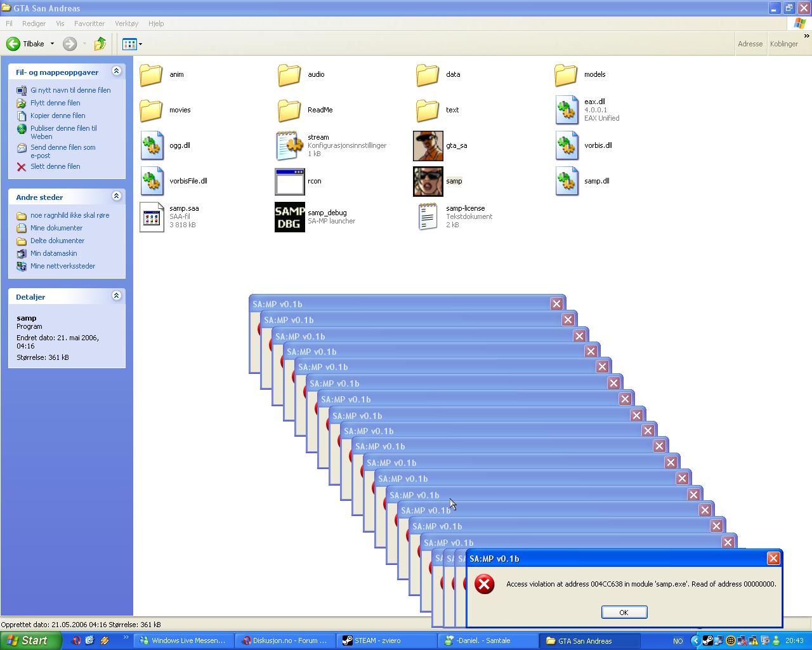Click 'Publiser denne filen til Weben'
This screenshot has width=812, height=650.
tap(63, 132)
